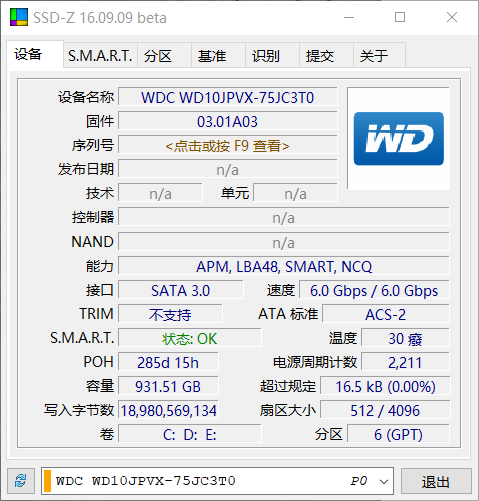This screenshot has width=479, height=501.
Task: Click the S.M.A.R.T. 状态: OK field
Action: point(190,338)
